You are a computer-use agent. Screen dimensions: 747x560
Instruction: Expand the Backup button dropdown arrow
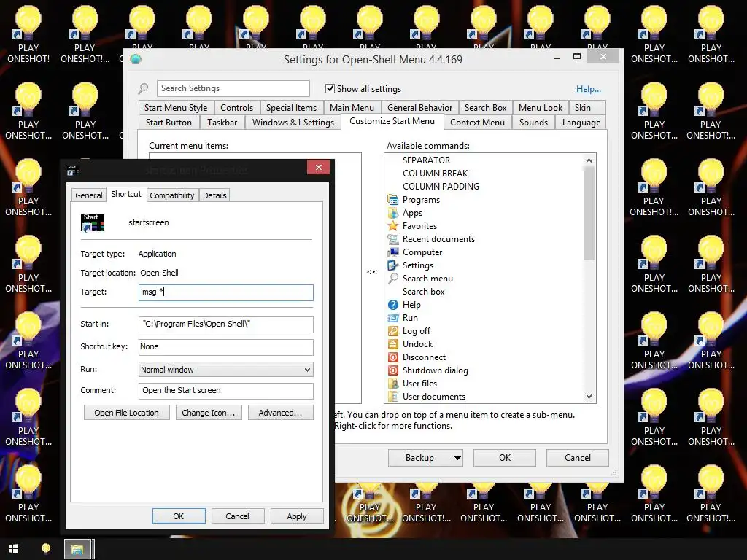[457, 458]
